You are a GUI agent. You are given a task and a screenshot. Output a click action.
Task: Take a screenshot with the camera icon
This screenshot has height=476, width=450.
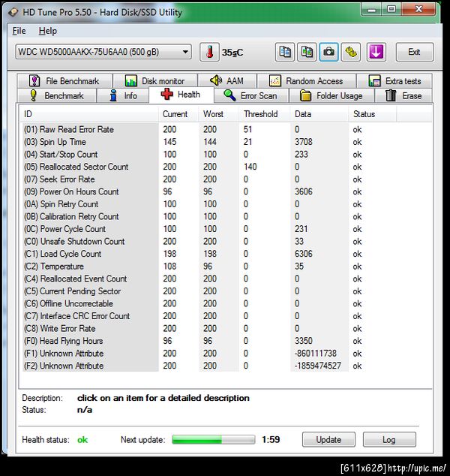point(328,53)
